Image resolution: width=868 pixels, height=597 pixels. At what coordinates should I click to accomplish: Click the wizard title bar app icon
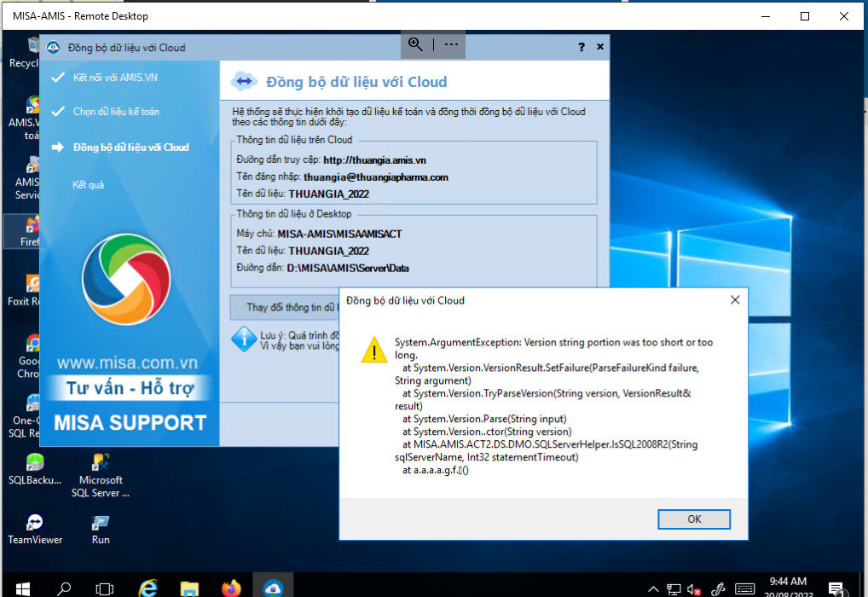point(53,48)
